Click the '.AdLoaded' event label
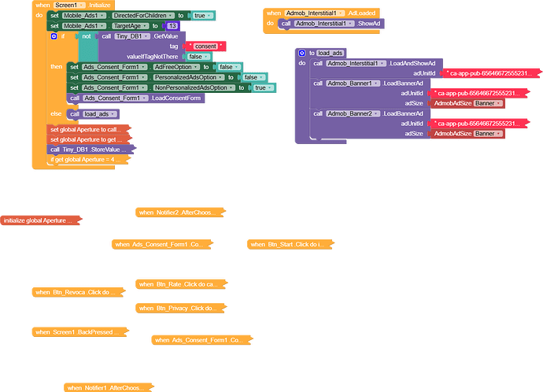This screenshot has height=392, width=543. (x=361, y=13)
